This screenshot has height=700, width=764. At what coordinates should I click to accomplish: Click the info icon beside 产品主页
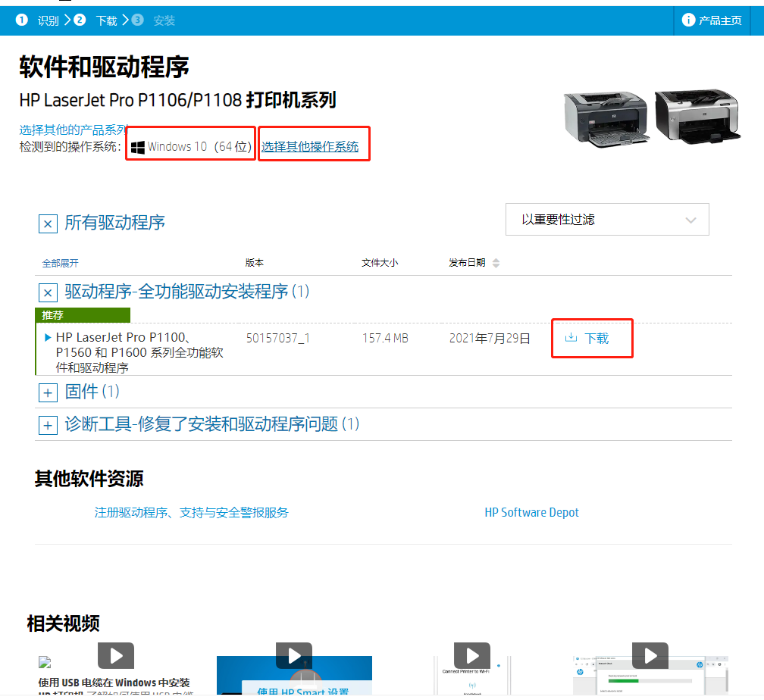pyautogui.click(x=688, y=20)
